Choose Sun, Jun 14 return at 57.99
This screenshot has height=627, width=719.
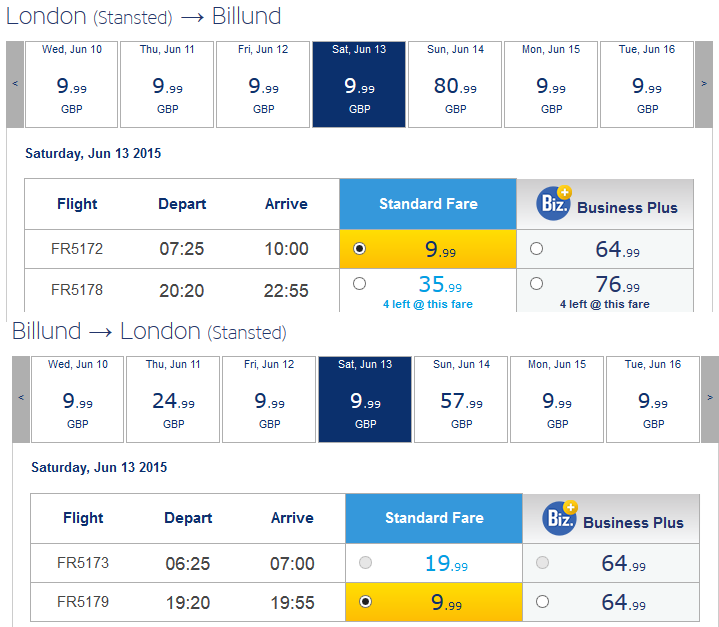coord(461,399)
